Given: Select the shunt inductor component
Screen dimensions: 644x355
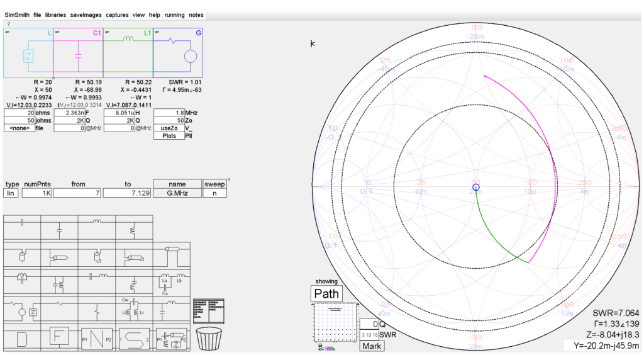Looking at the screenshot, I should click(x=134, y=228).
